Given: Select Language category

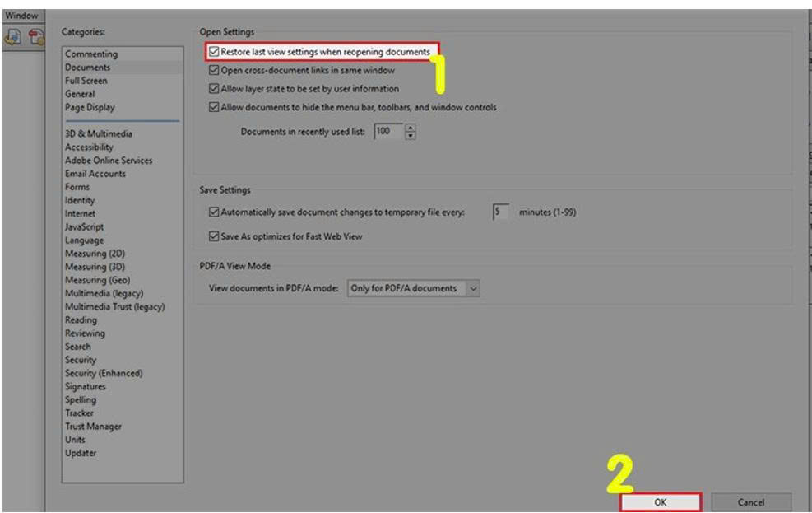Looking at the screenshot, I should (x=85, y=240).
